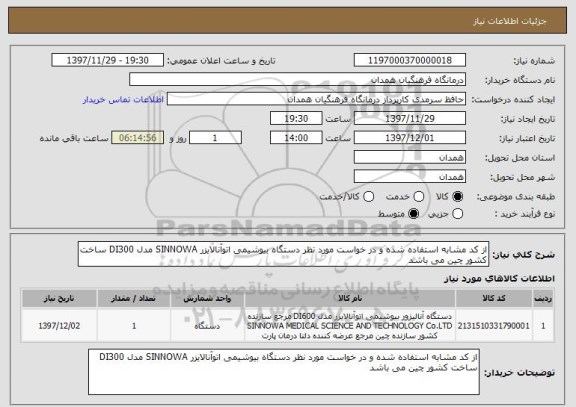Click the تاریخ ایجاد نیاز date field
Screen dimensions: 576x407
pyautogui.click(x=410, y=119)
